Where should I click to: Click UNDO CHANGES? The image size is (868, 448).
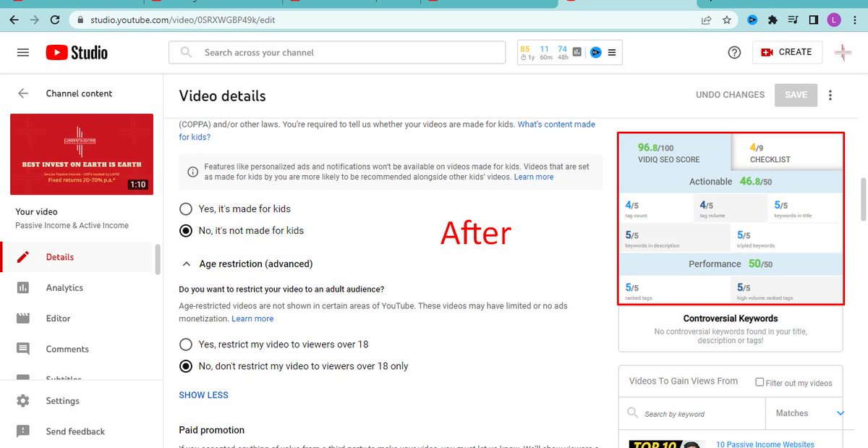click(x=730, y=95)
